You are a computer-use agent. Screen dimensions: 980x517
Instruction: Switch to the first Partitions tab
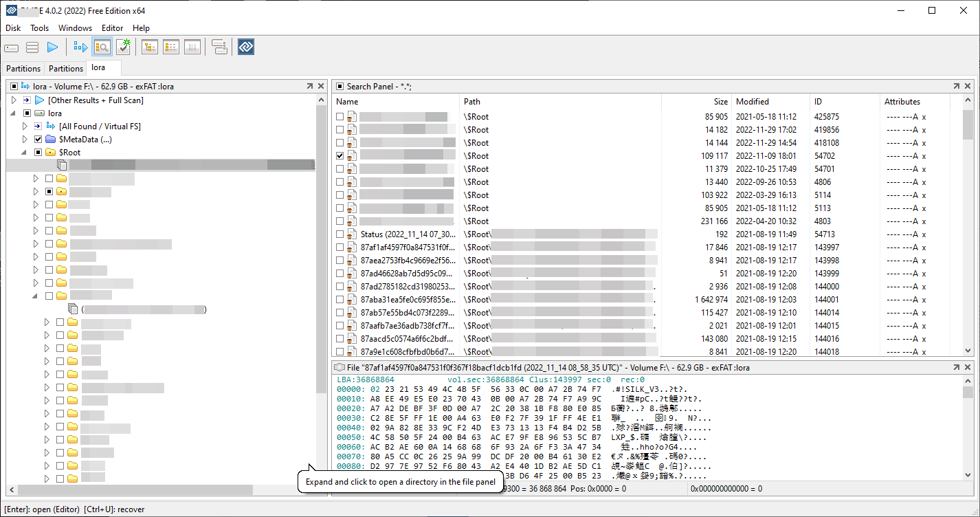(x=23, y=68)
